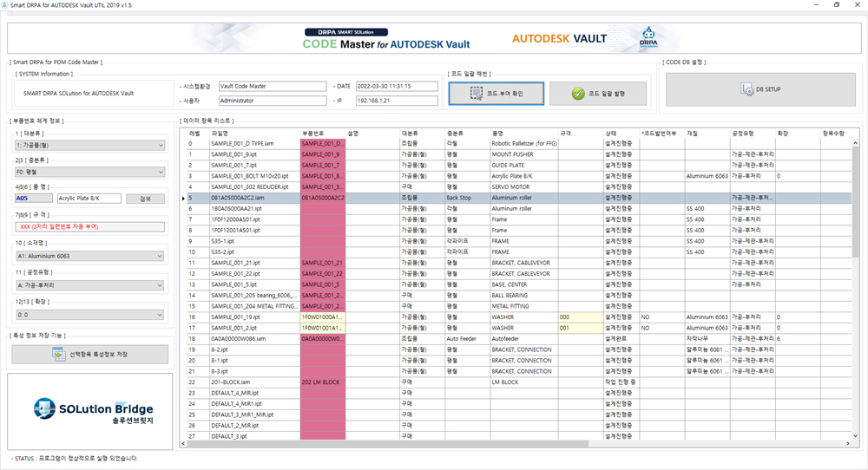Click the '작업 진행 중' status cell
The image size is (868, 470).
point(620,382)
